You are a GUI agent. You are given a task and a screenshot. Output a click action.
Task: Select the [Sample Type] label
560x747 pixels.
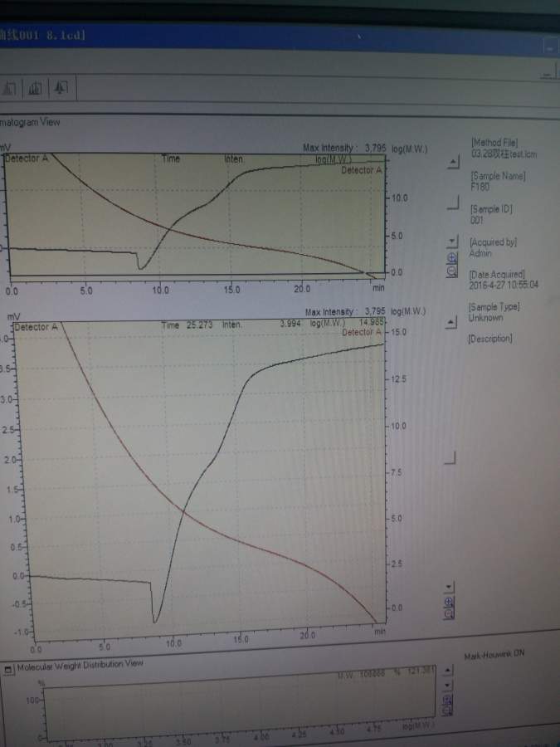tap(494, 306)
